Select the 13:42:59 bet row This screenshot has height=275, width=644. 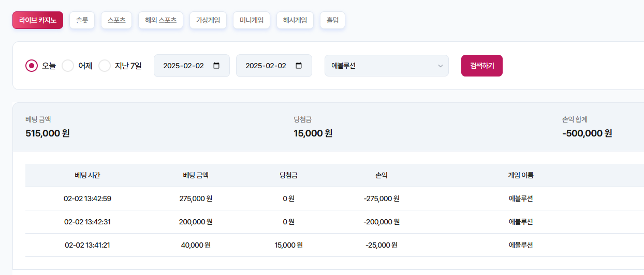[334, 198]
